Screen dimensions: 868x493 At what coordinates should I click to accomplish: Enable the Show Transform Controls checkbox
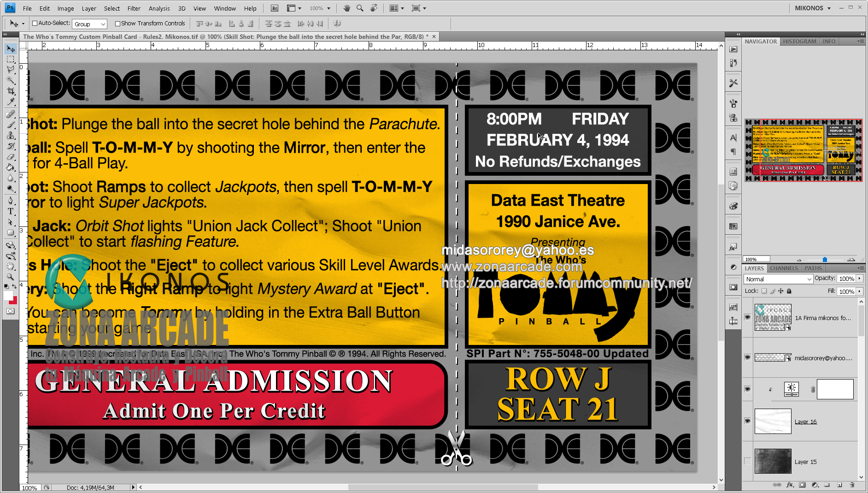[x=117, y=24]
